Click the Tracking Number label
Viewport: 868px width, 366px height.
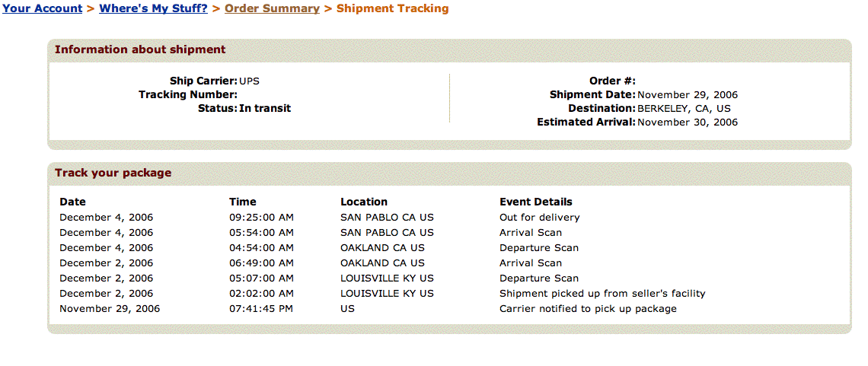tap(188, 95)
